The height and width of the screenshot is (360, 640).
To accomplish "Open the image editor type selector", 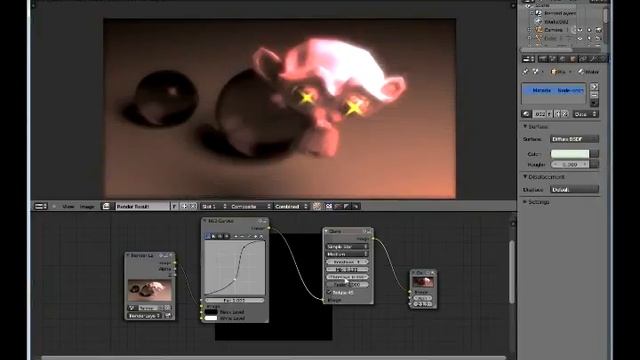I will click(41, 206).
